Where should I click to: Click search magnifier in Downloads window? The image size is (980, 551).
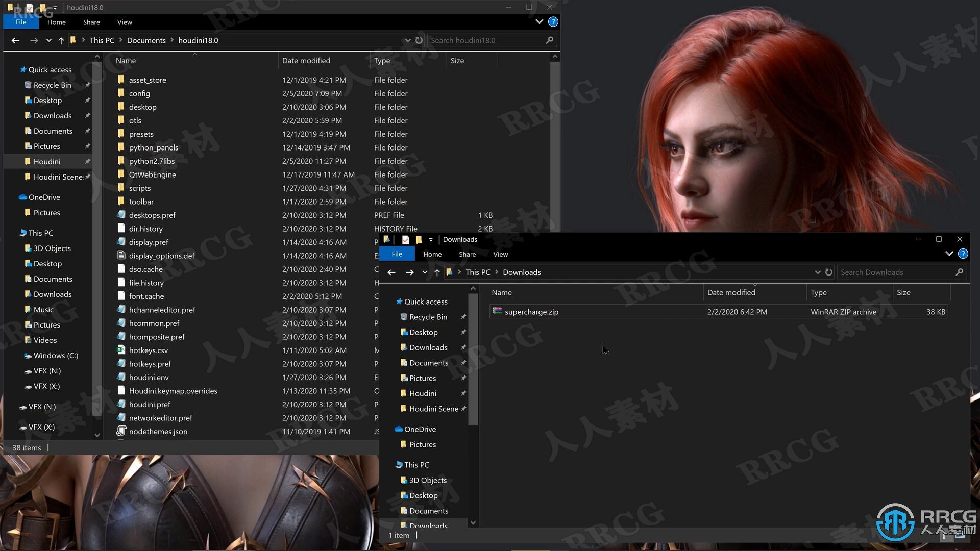(x=959, y=272)
